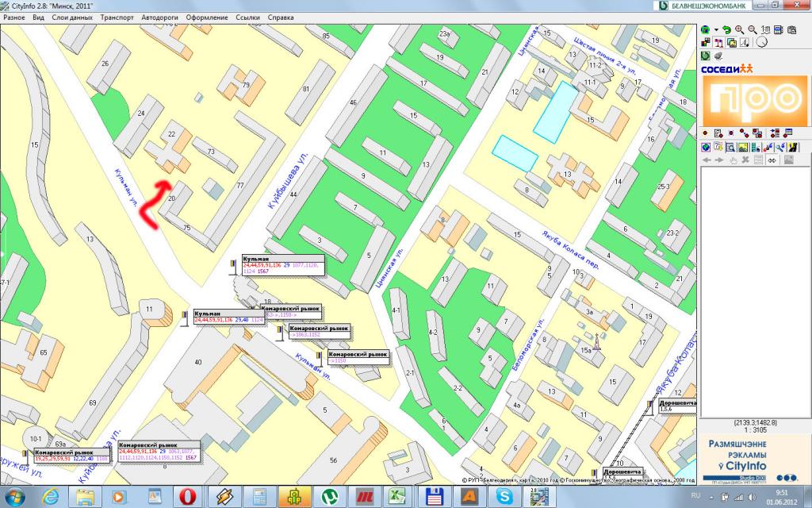
Task: Select building number 81 on the map
Action: [x=306, y=89]
